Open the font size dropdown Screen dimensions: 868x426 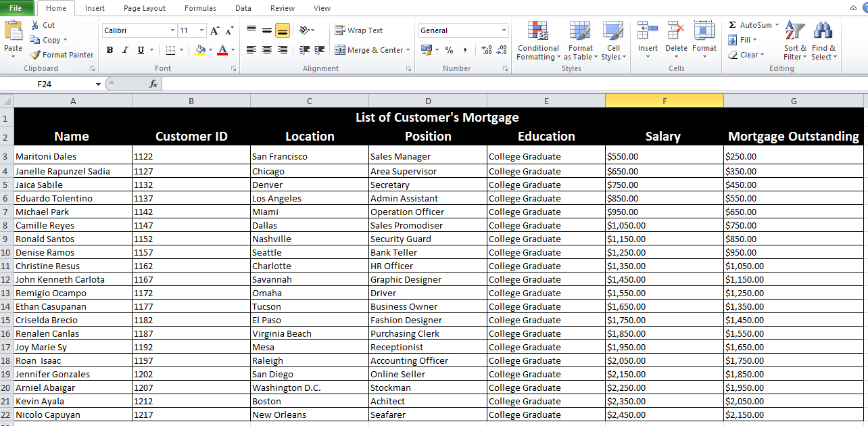201,30
